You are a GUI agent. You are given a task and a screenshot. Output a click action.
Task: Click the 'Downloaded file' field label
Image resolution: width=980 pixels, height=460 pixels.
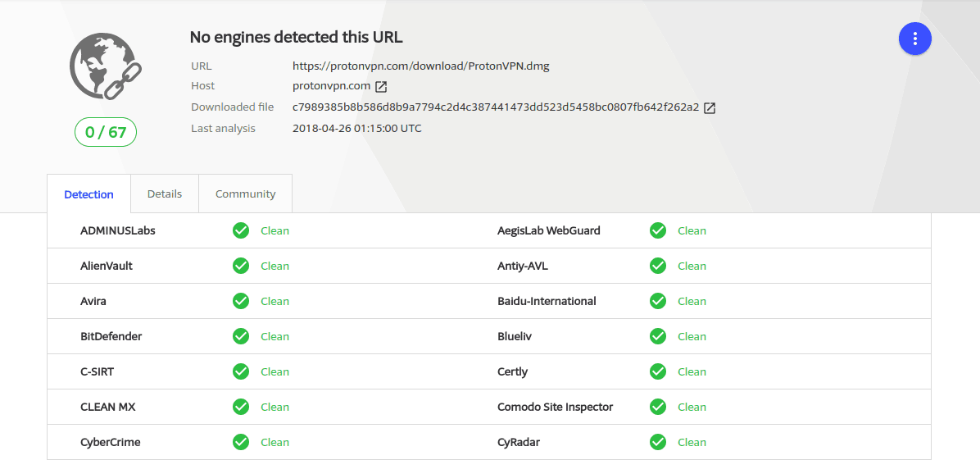point(233,107)
